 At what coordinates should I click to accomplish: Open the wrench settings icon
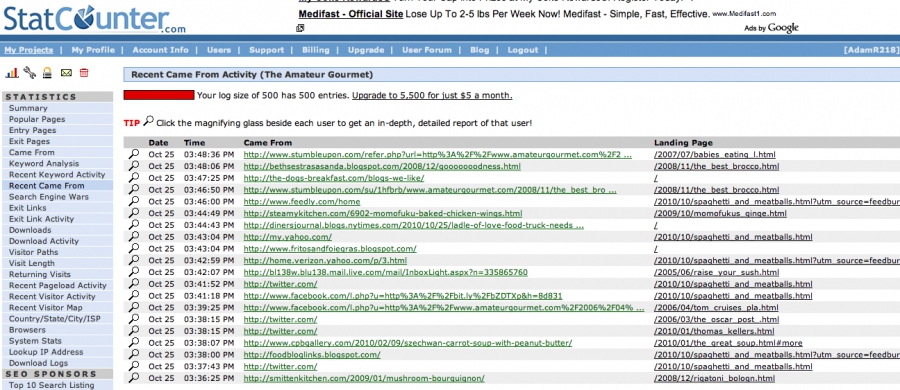pyautogui.click(x=30, y=73)
